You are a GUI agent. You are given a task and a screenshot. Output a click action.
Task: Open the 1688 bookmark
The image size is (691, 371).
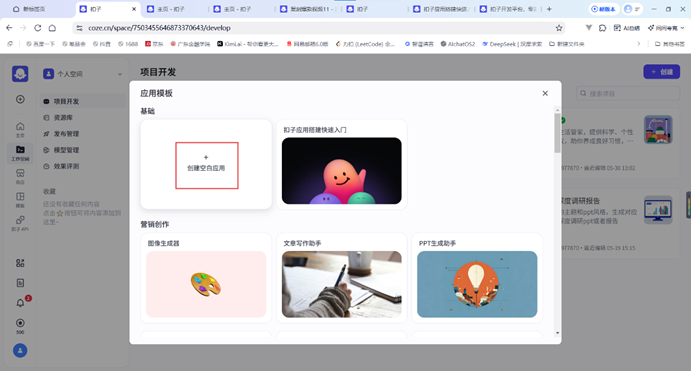[128, 44]
